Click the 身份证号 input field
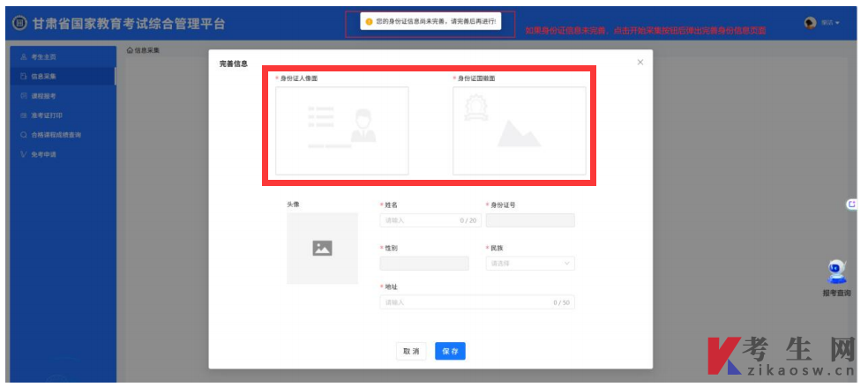 (x=530, y=220)
